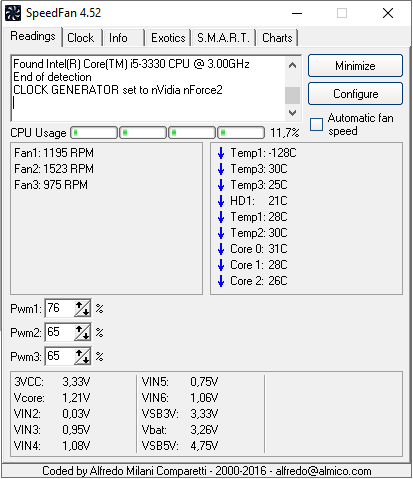This screenshot has height=479, width=413.
Task: Click the SpeedFan fan icon in title bar
Action: [13, 13]
